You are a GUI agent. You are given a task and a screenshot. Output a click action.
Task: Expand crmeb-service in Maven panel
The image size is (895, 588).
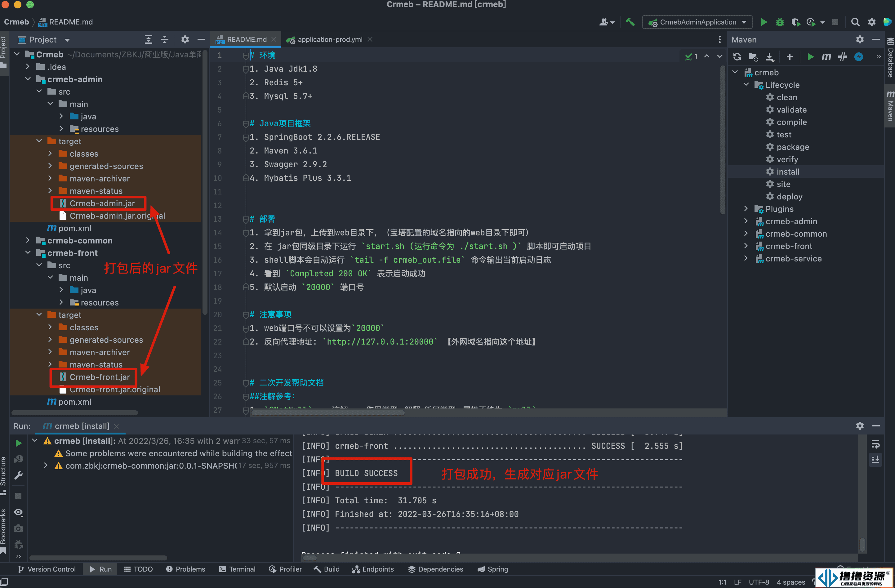click(746, 258)
